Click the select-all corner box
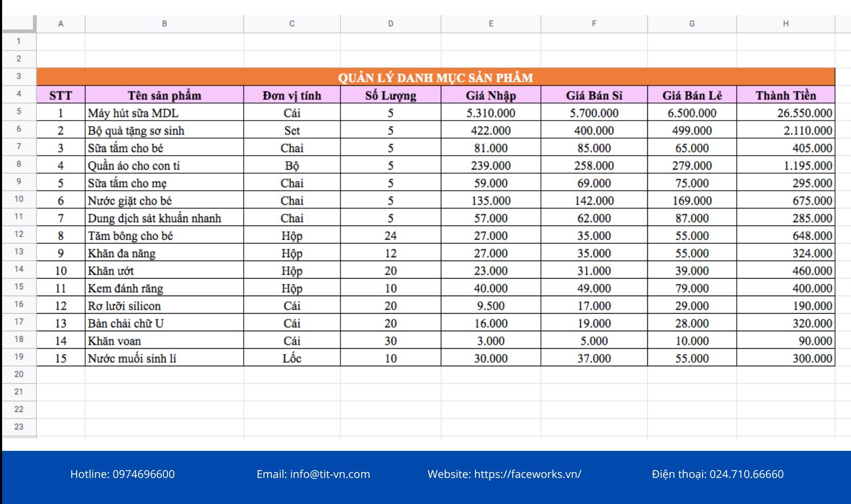The width and height of the screenshot is (851, 504). pyautogui.click(x=19, y=24)
